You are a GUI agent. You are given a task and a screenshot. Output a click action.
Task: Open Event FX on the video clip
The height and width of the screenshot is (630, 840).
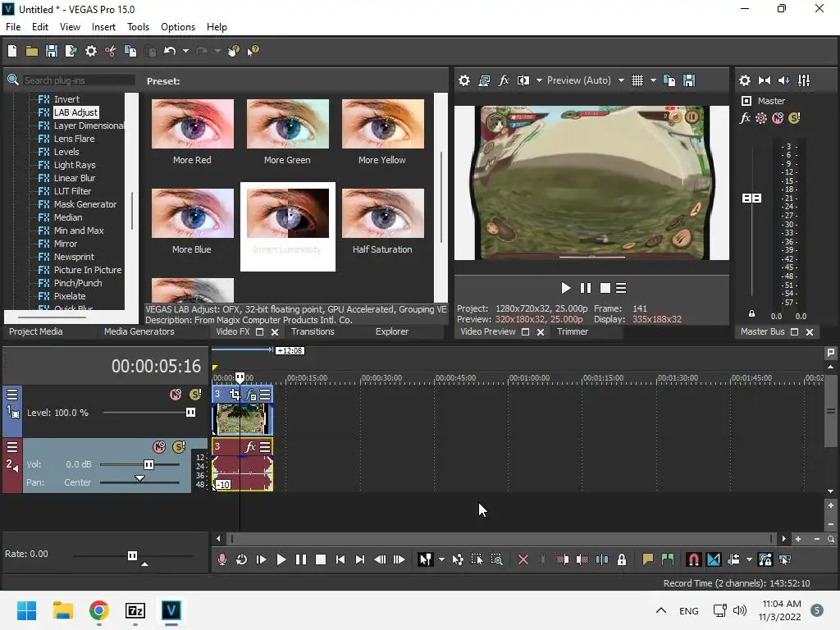(x=250, y=395)
